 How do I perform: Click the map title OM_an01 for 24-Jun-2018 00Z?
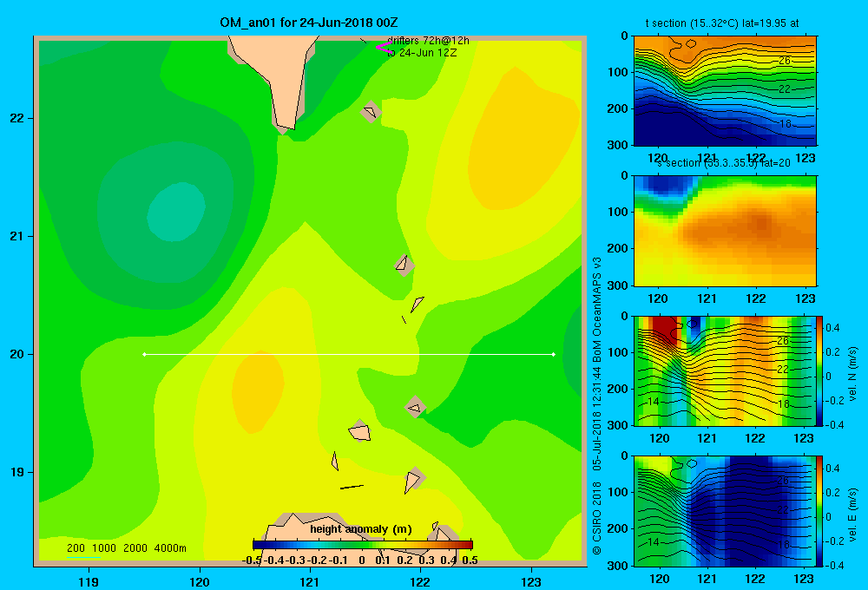[x=308, y=23]
